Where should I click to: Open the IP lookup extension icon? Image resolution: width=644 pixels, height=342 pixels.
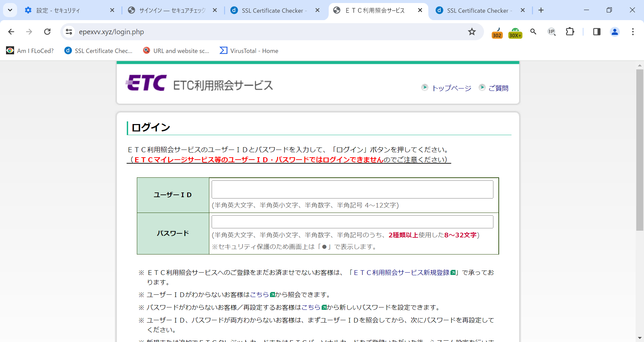(551, 32)
